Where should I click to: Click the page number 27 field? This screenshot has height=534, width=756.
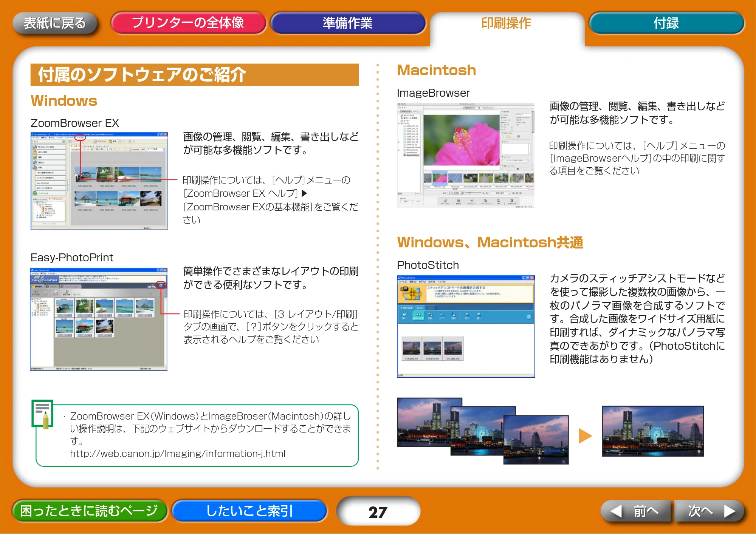(378, 511)
